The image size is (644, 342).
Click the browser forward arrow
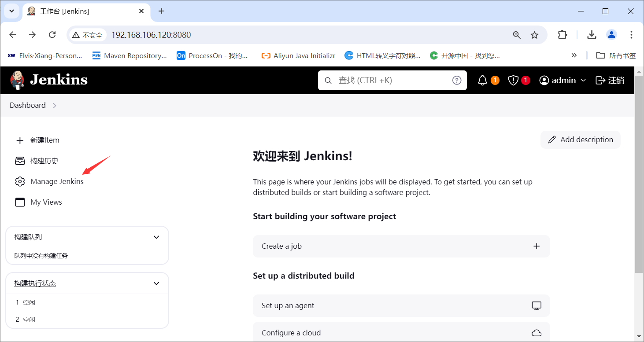[32, 35]
